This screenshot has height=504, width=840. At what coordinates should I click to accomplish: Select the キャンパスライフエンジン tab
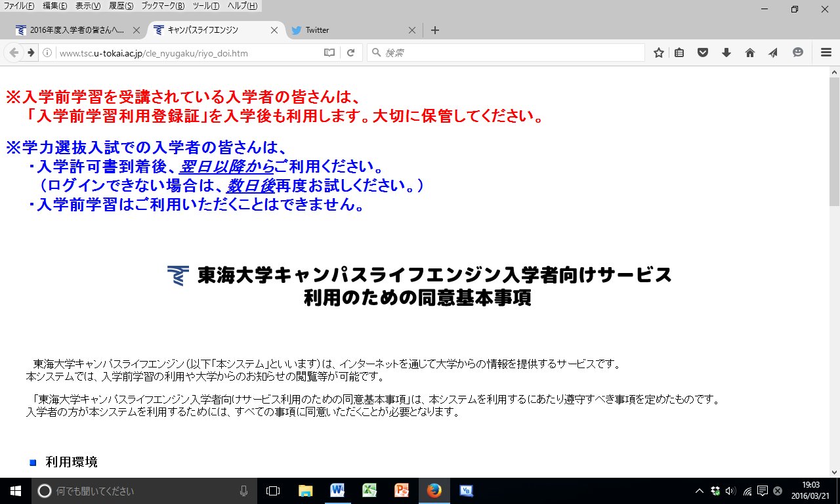point(215,30)
